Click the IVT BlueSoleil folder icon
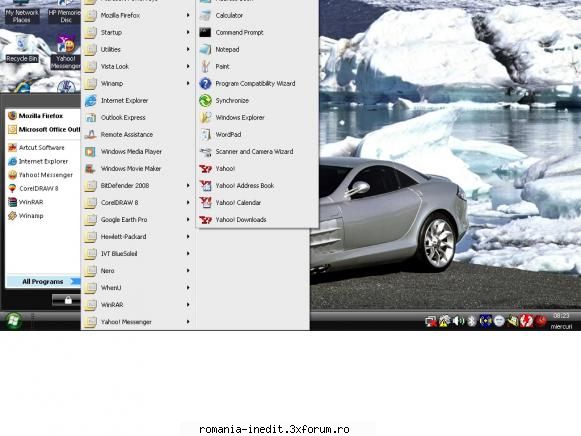 coord(90,254)
